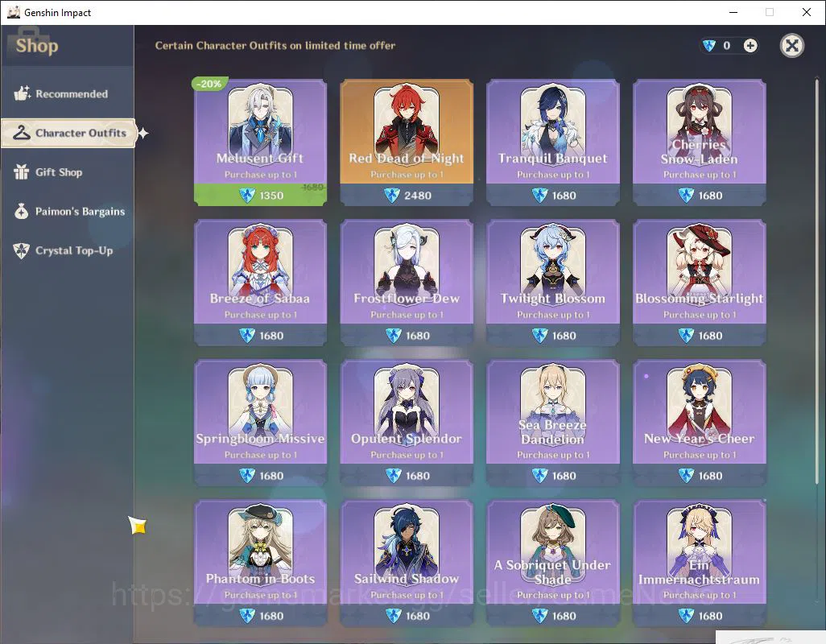Open the Gift Shop tab
Image resolution: width=826 pixels, height=644 pixels.
point(67,172)
